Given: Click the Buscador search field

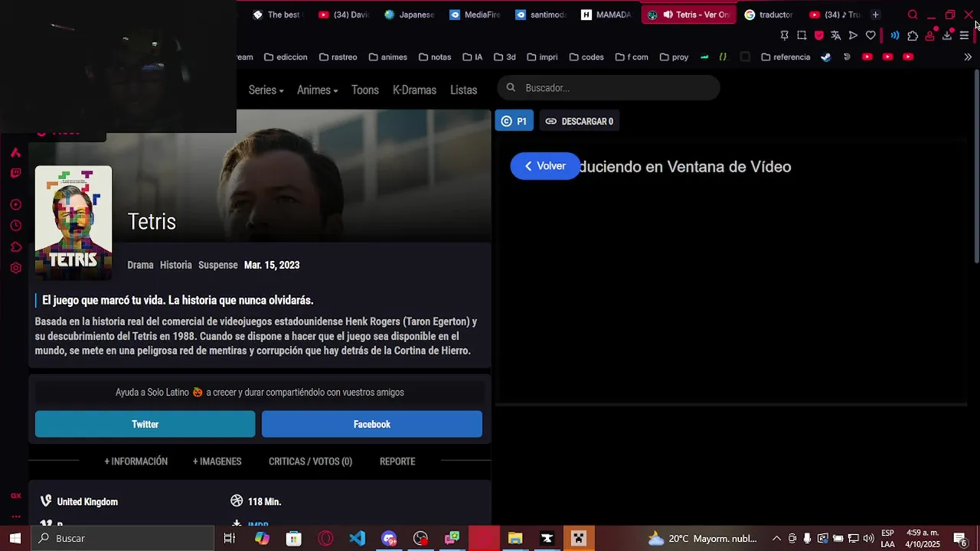Looking at the screenshot, I should point(609,88).
